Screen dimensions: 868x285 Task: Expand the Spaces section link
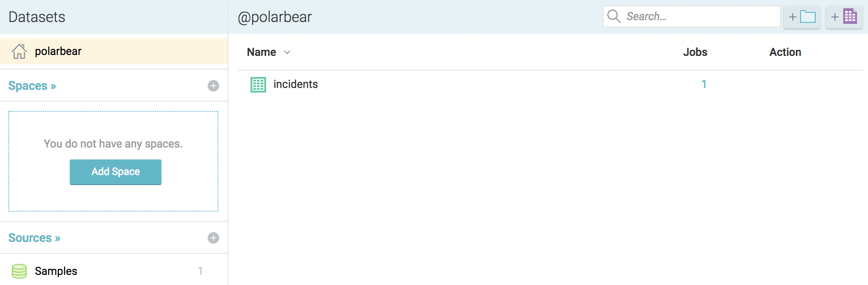32,86
